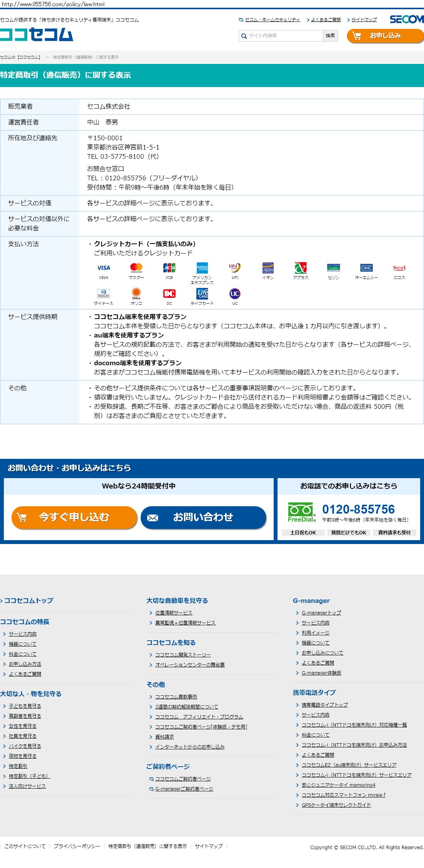Click the magnifier icon in search box

(x=244, y=36)
